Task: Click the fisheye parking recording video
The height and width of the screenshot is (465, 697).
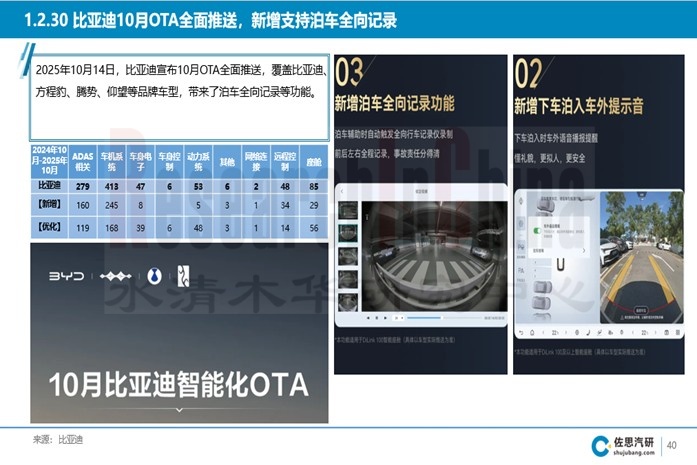Action: [434, 256]
